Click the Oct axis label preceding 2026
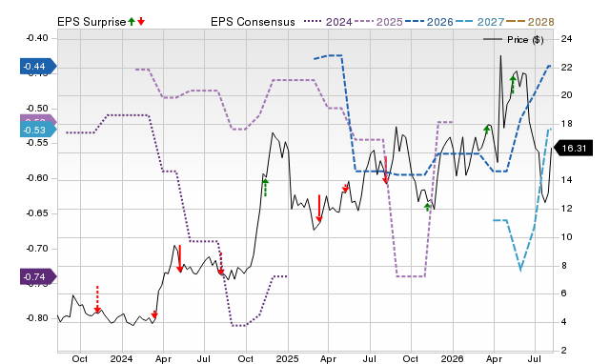610x364 pixels. click(x=411, y=358)
